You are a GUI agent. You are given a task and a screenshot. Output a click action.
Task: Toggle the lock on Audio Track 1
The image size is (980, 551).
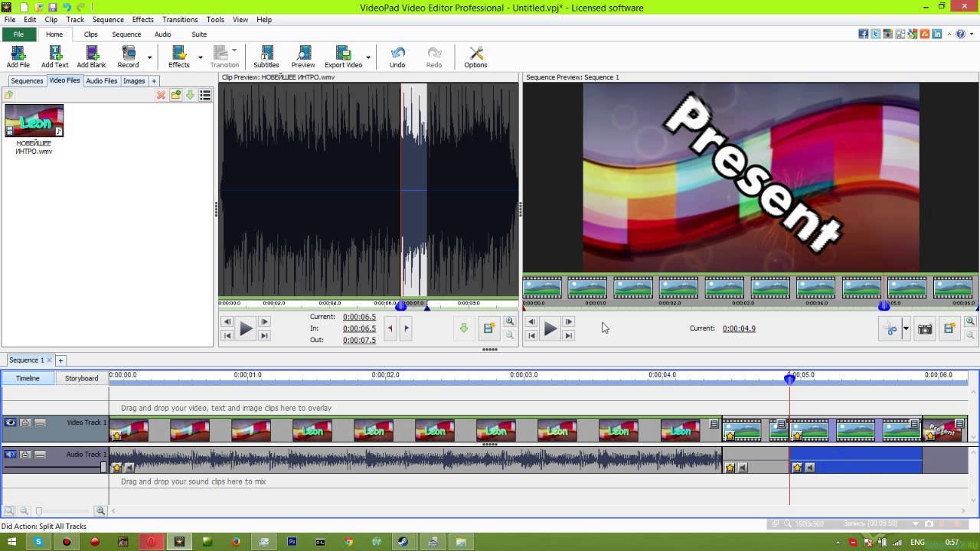[x=25, y=455]
